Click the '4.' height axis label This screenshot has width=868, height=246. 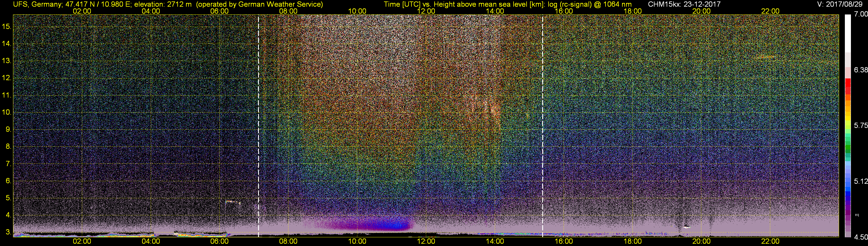click(x=8, y=215)
